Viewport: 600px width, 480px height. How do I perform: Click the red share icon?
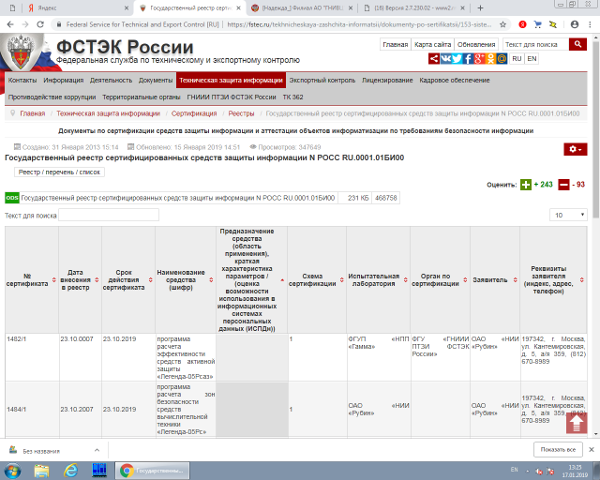434,59
